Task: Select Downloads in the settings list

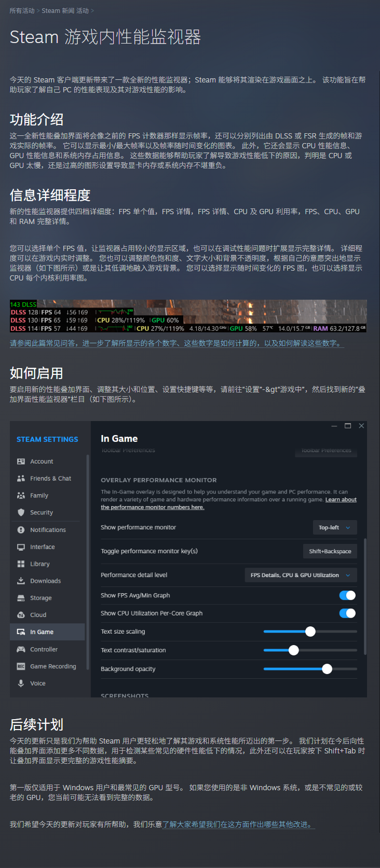Action: coord(46,581)
